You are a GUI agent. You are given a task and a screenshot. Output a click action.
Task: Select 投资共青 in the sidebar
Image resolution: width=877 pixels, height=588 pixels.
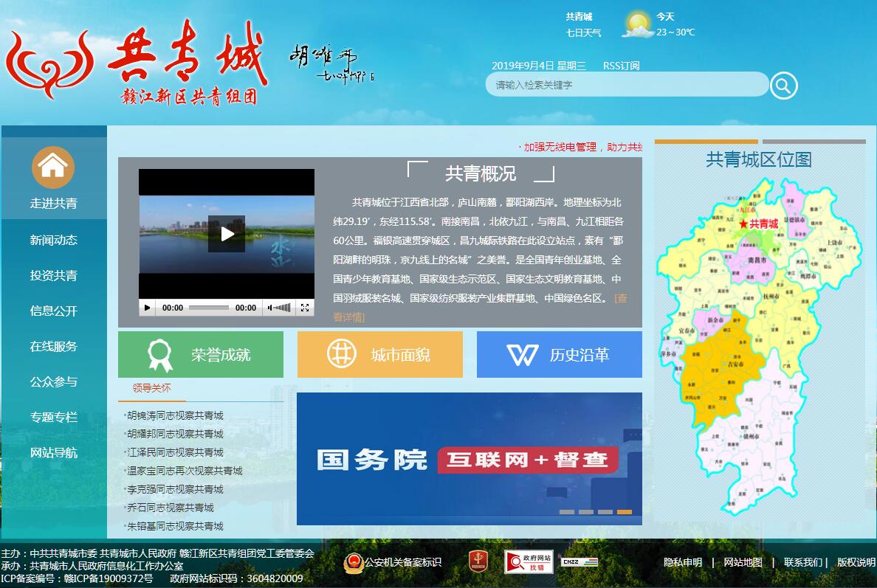click(x=53, y=275)
